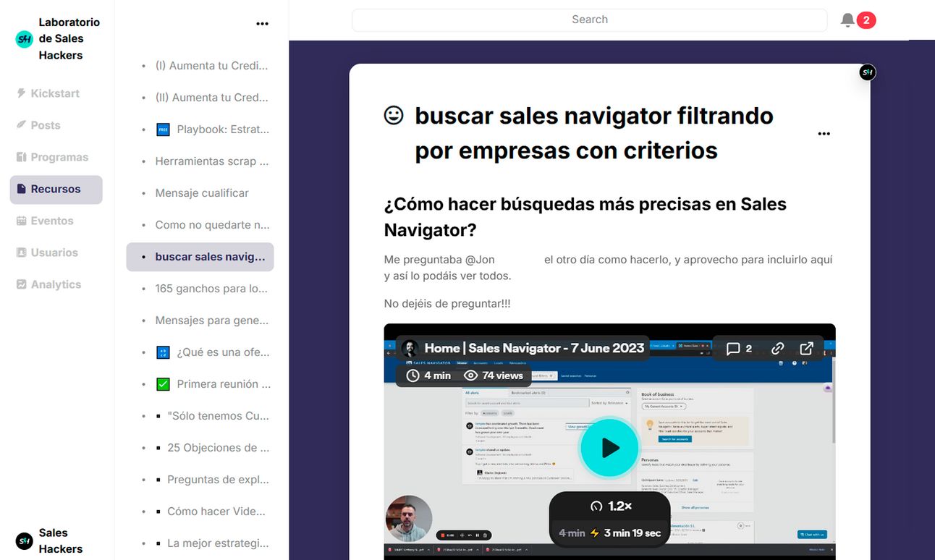Open '25 Objeciones de ...' resource
The height and width of the screenshot is (560, 935).
click(x=218, y=448)
